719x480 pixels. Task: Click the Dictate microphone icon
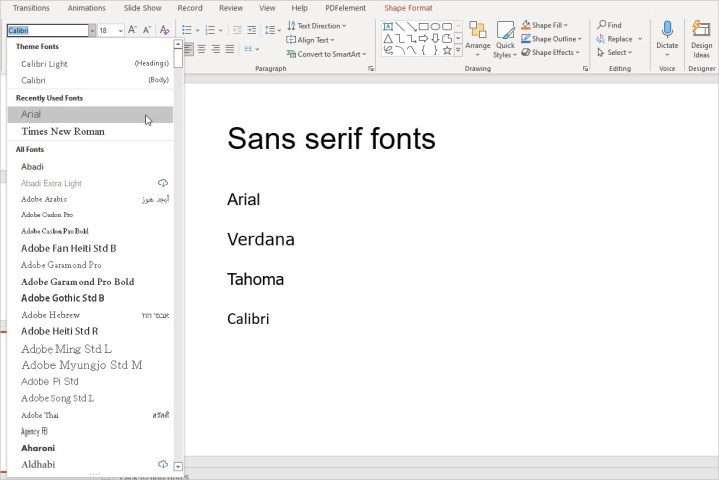667,30
